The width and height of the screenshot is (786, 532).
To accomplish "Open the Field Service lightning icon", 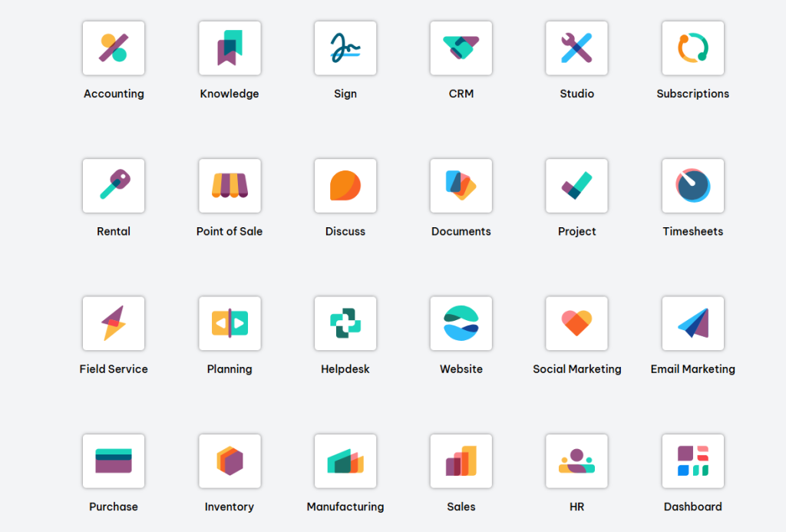I will [x=114, y=323].
